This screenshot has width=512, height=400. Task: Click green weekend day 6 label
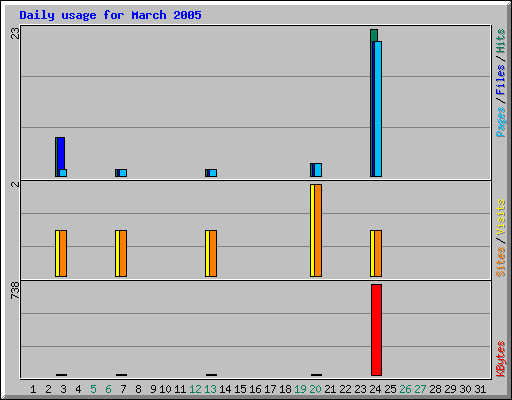point(108,389)
